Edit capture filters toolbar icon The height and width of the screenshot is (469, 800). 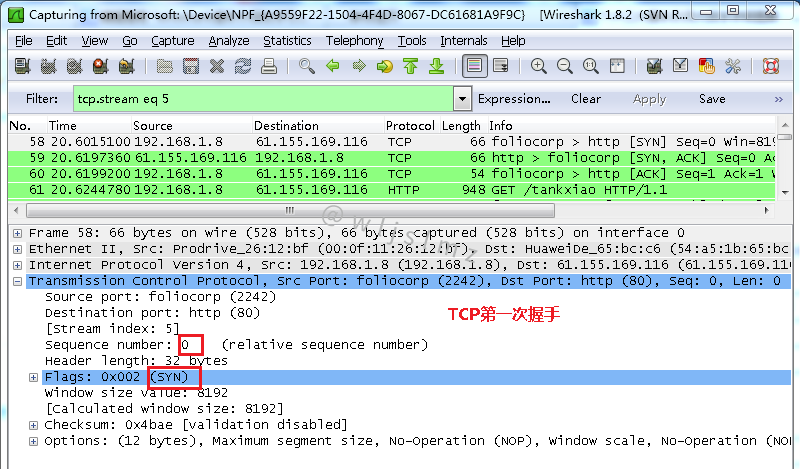[654, 66]
